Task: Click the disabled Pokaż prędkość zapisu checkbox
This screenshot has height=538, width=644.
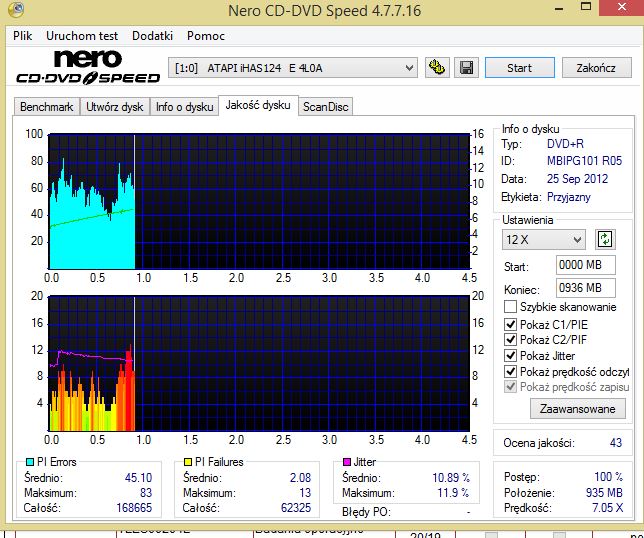Action: (x=510, y=387)
